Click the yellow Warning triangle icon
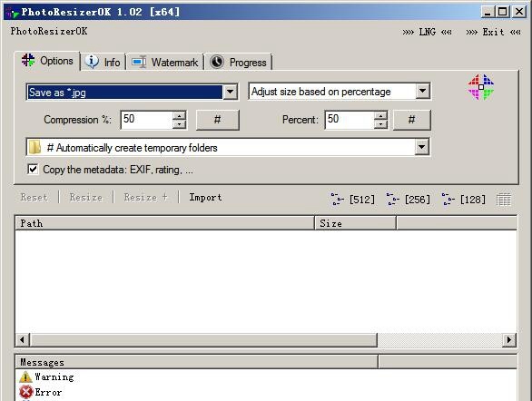The image size is (532, 401). 25,377
